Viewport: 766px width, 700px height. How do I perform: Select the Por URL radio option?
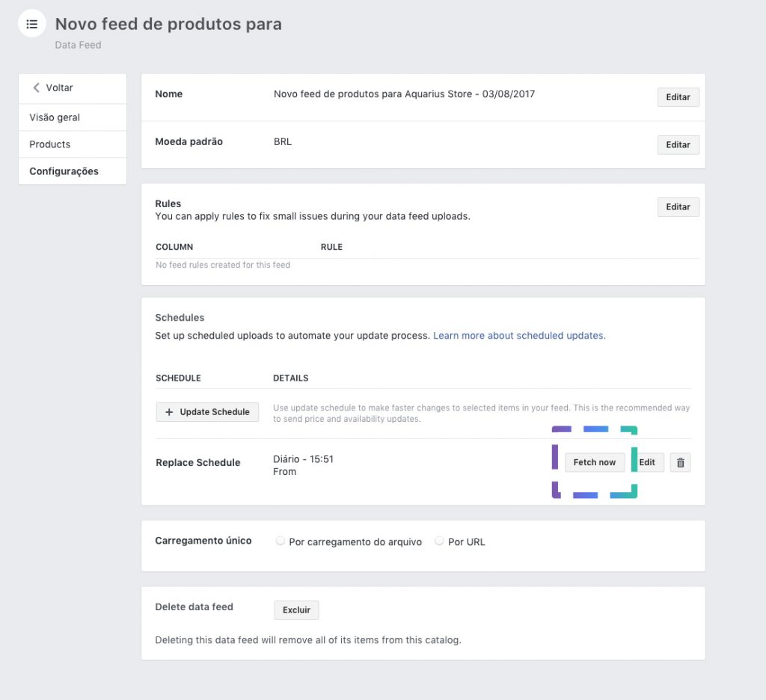click(x=440, y=541)
